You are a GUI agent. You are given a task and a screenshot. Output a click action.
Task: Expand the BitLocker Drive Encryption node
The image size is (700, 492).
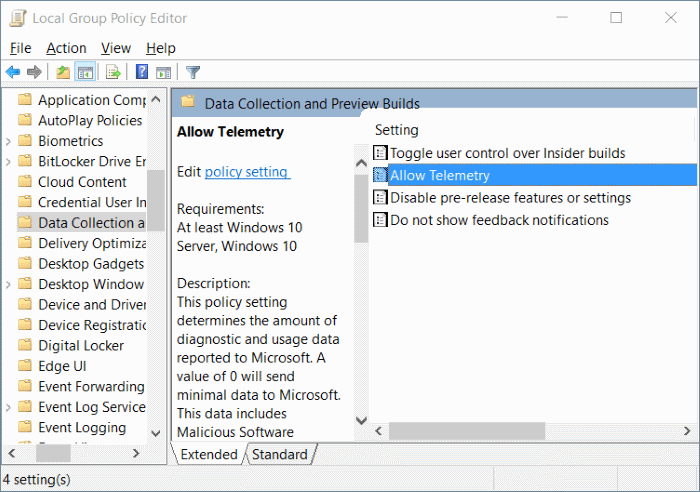click(x=8, y=162)
